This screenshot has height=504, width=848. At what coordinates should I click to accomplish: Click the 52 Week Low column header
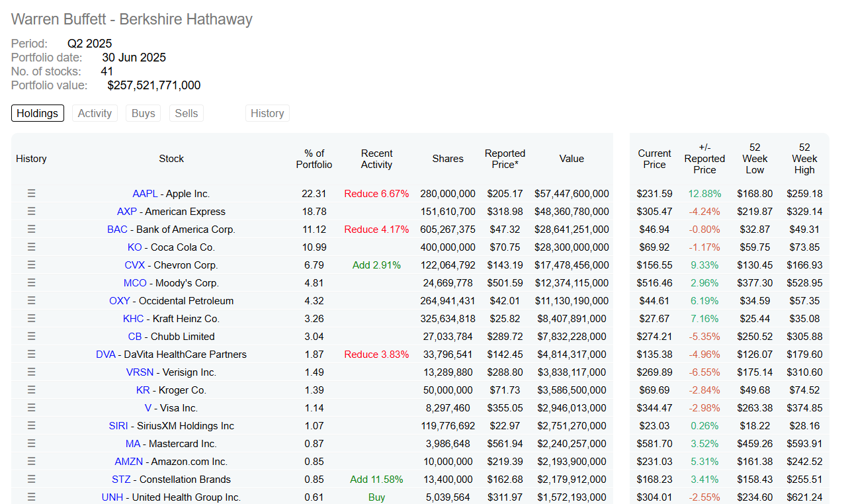pyautogui.click(x=755, y=159)
